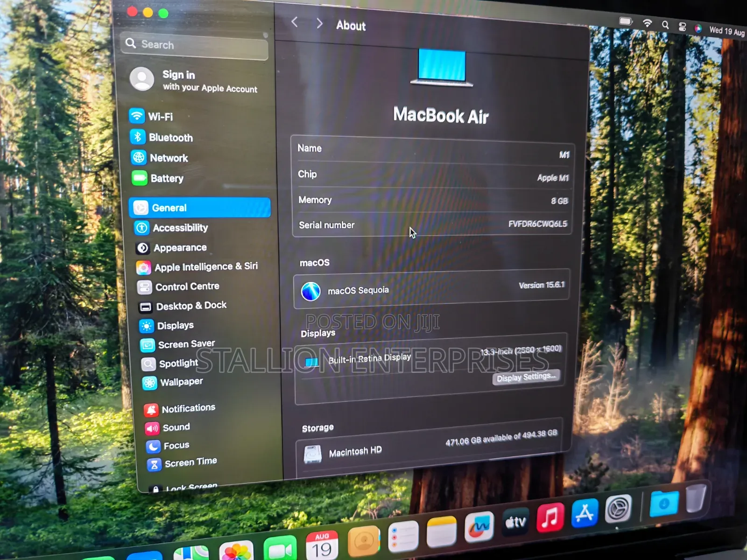Click the Name row showing M1
The image size is (747, 560).
click(432, 150)
